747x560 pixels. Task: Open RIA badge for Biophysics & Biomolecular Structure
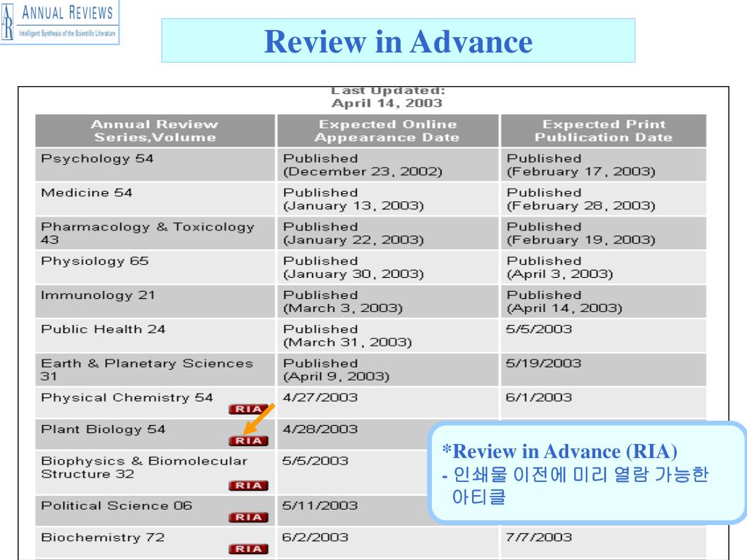[248, 486]
